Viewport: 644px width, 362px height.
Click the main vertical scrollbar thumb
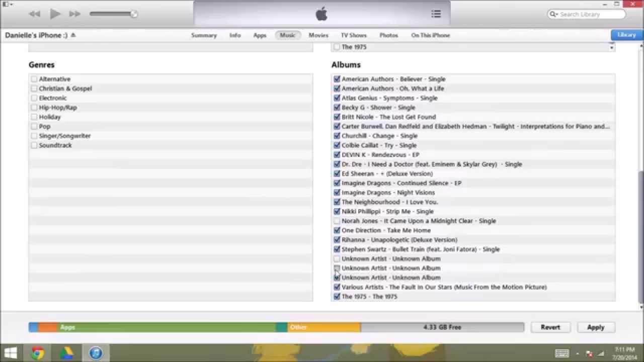pos(640,236)
